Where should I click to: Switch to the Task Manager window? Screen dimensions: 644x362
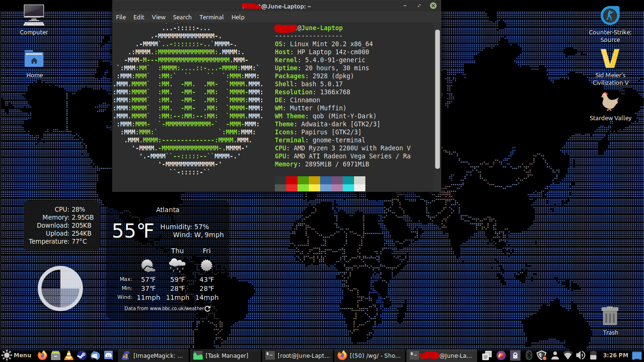225,355
